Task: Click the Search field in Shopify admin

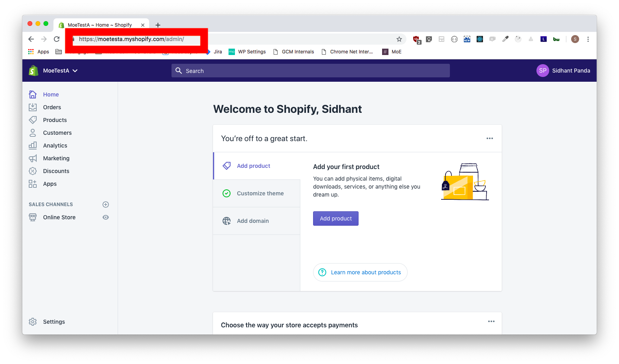Action: point(311,71)
